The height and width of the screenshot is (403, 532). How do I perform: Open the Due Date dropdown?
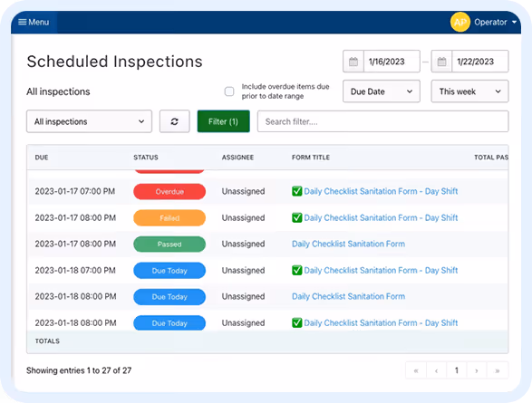click(x=382, y=91)
